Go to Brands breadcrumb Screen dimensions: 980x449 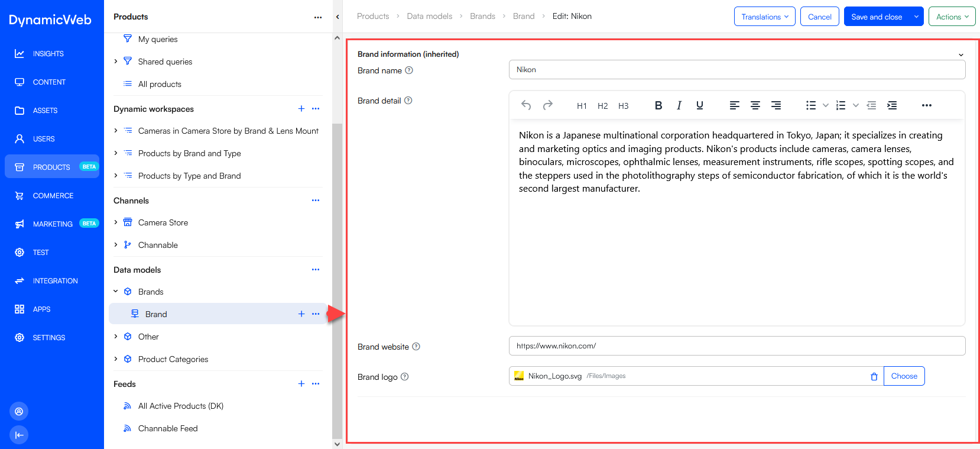coord(482,17)
